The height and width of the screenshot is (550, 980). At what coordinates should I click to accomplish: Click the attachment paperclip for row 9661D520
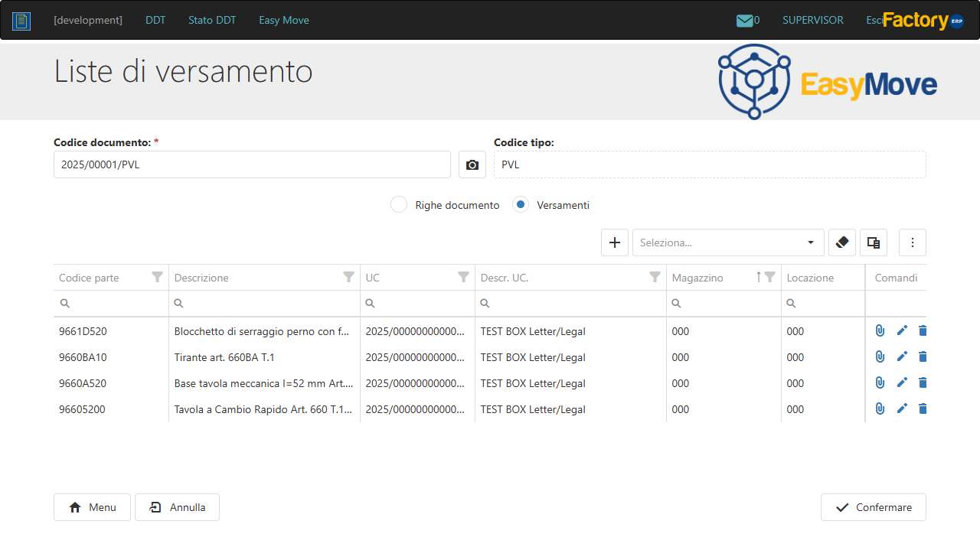click(x=880, y=331)
